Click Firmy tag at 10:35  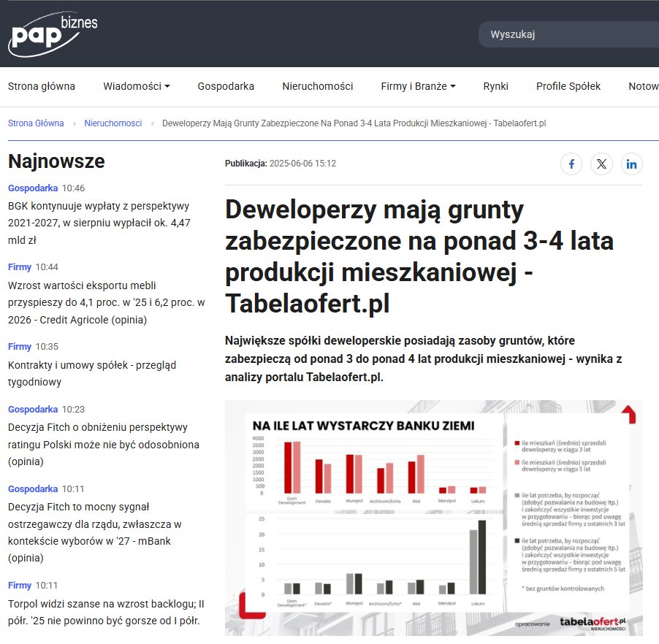[x=20, y=347]
